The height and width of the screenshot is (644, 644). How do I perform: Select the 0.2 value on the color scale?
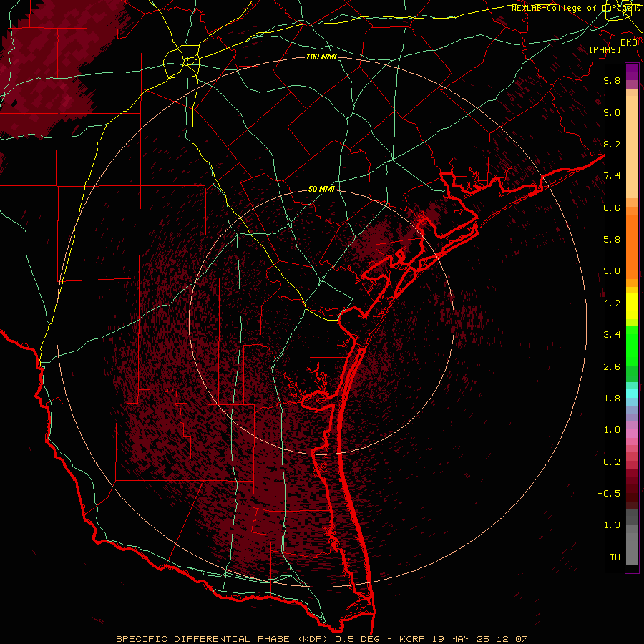tap(612, 462)
